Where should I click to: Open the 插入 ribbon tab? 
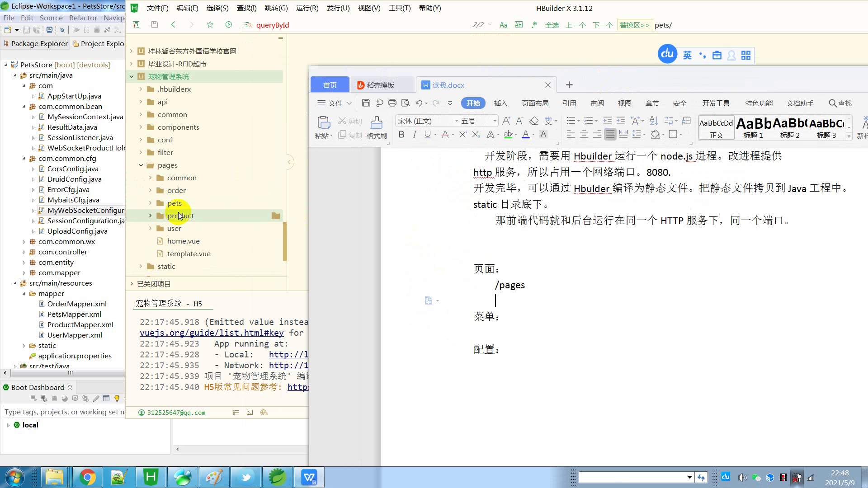click(x=500, y=103)
